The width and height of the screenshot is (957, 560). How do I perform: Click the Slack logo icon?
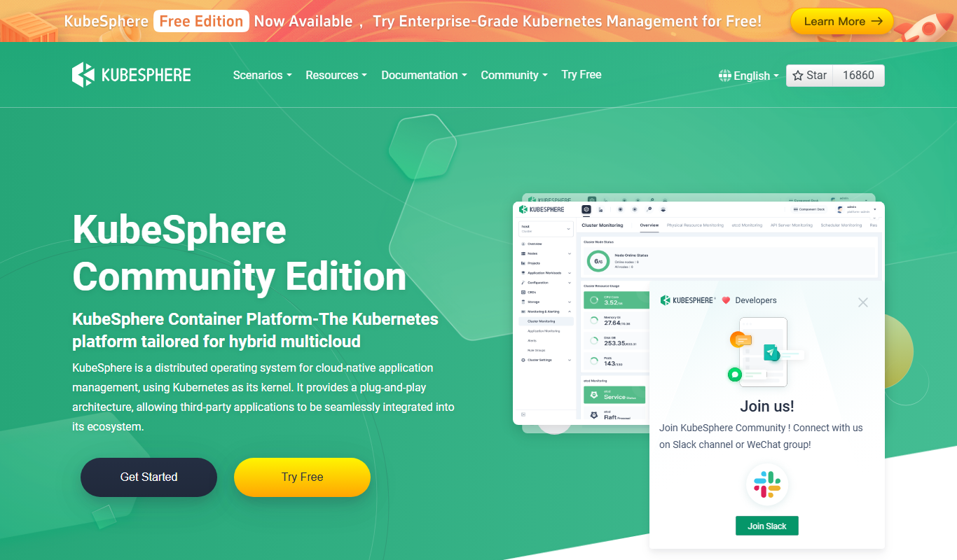click(x=767, y=484)
